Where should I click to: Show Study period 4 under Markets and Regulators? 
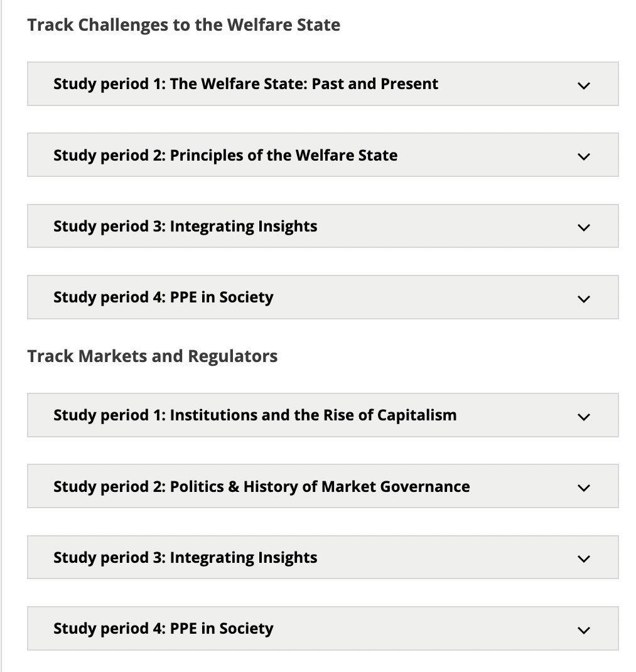pyautogui.click(x=163, y=628)
